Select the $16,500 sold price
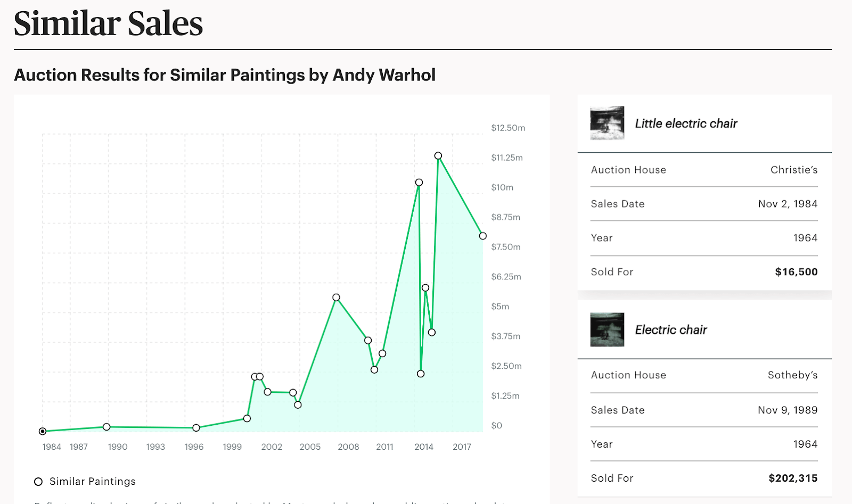 pyautogui.click(x=796, y=272)
